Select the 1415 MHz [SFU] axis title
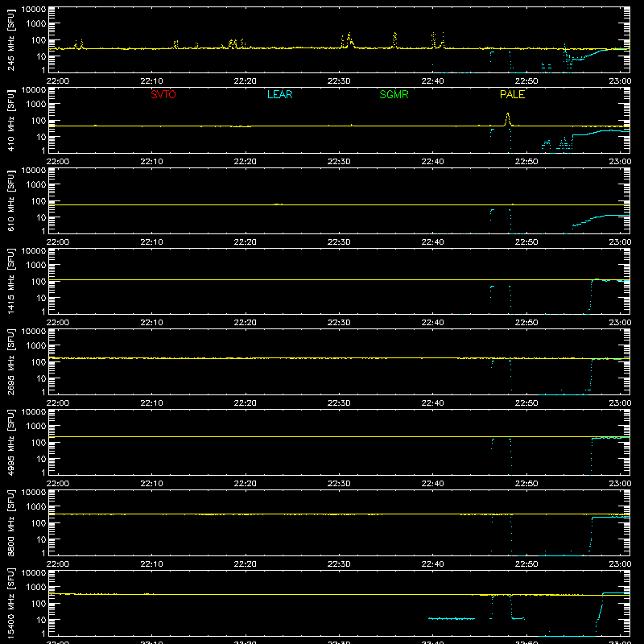The image size is (644, 644). click(x=11, y=281)
